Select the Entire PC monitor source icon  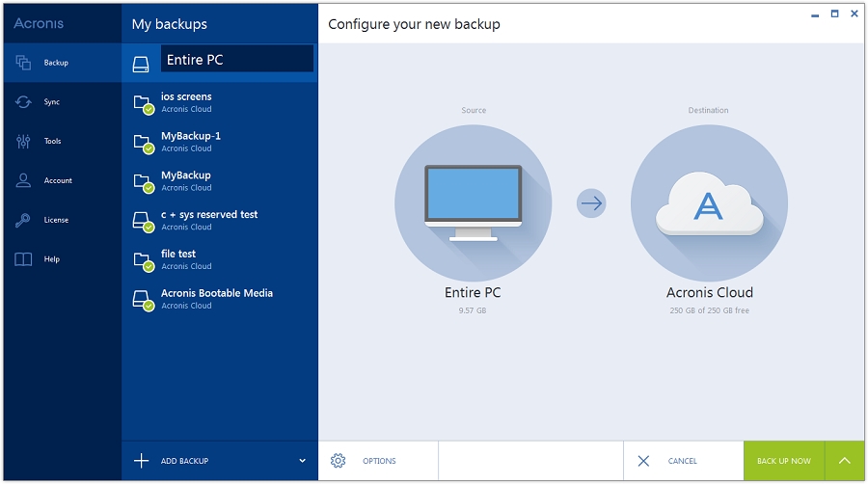point(474,203)
